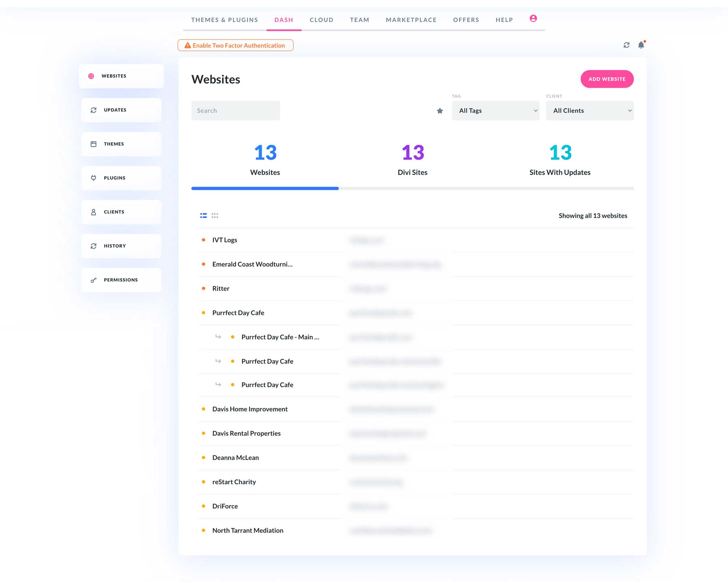Image resolution: width=728 pixels, height=582 pixels.
Task: Open the user profile account icon
Action: pyautogui.click(x=533, y=18)
